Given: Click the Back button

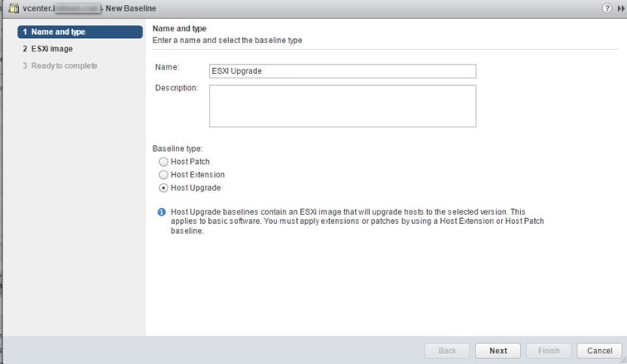Looking at the screenshot, I should (x=447, y=351).
